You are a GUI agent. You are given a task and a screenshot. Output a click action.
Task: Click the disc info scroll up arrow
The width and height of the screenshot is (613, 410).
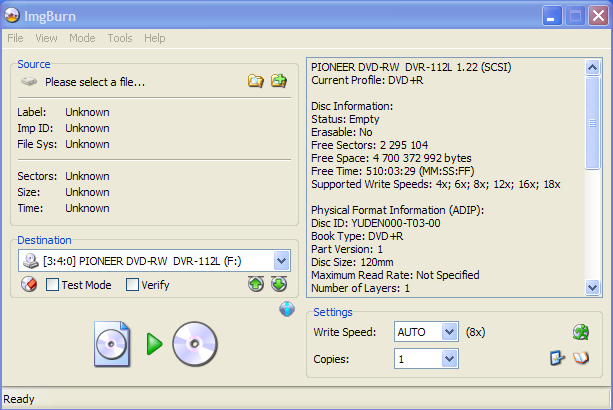(593, 68)
